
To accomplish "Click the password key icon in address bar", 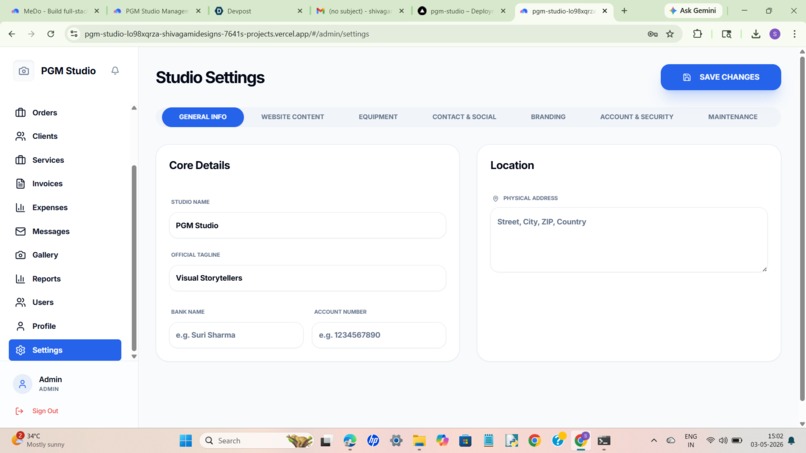I will (x=652, y=34).
